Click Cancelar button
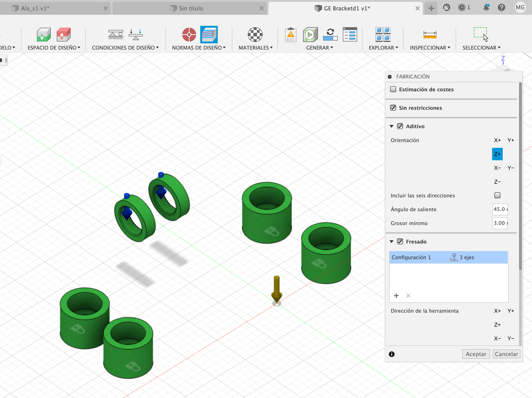The height and width of the screenshot is (398, 532). coord(506,354)
